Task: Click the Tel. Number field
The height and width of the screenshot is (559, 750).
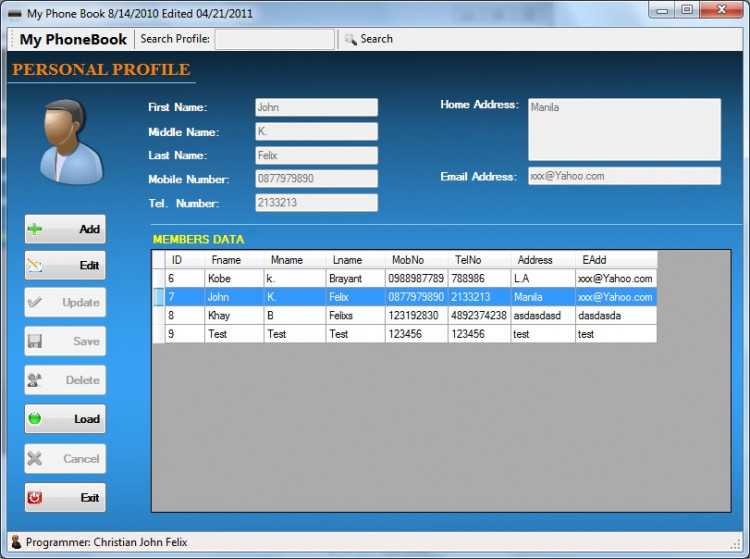Action: point(317,202)
